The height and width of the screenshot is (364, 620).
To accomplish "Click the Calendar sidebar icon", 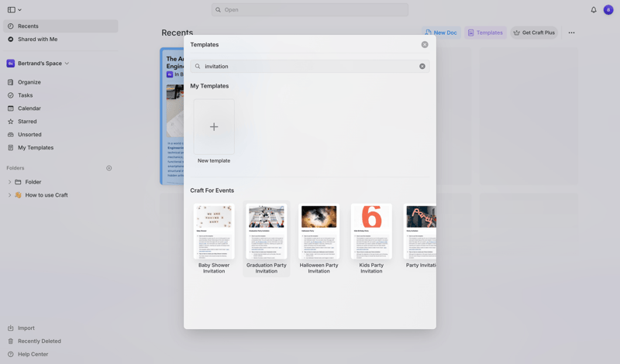I will point(11,108).
